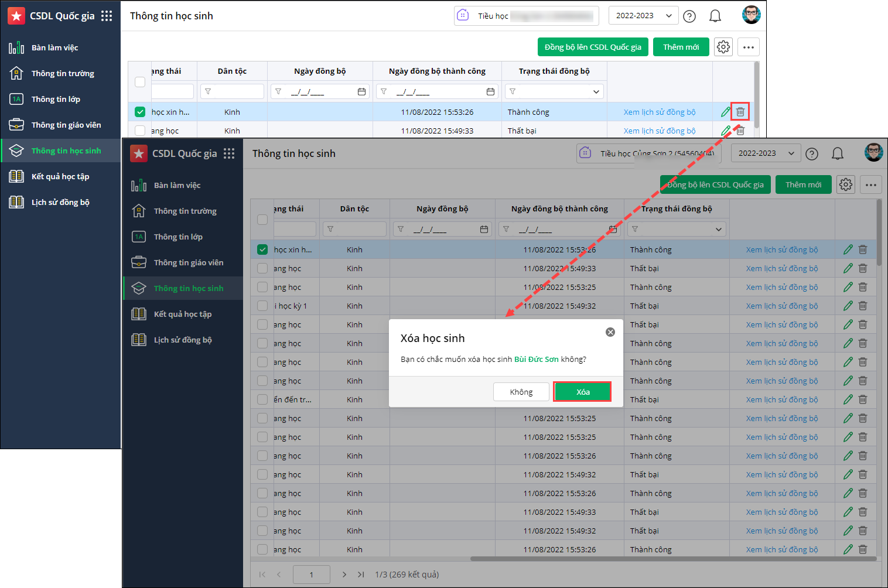Click the trash icon of the 'học xin h...' row, front window
The image size is (888, 588).
[863, 249]
